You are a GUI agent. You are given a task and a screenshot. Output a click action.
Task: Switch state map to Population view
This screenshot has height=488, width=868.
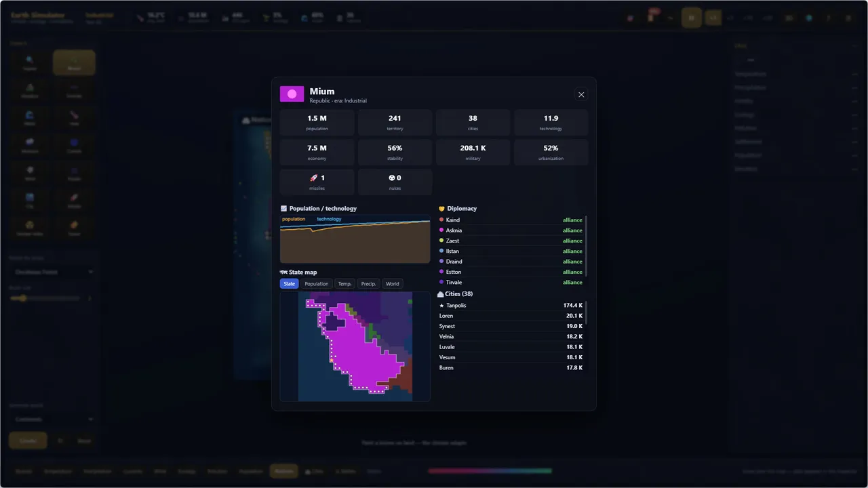click(317, 284)
